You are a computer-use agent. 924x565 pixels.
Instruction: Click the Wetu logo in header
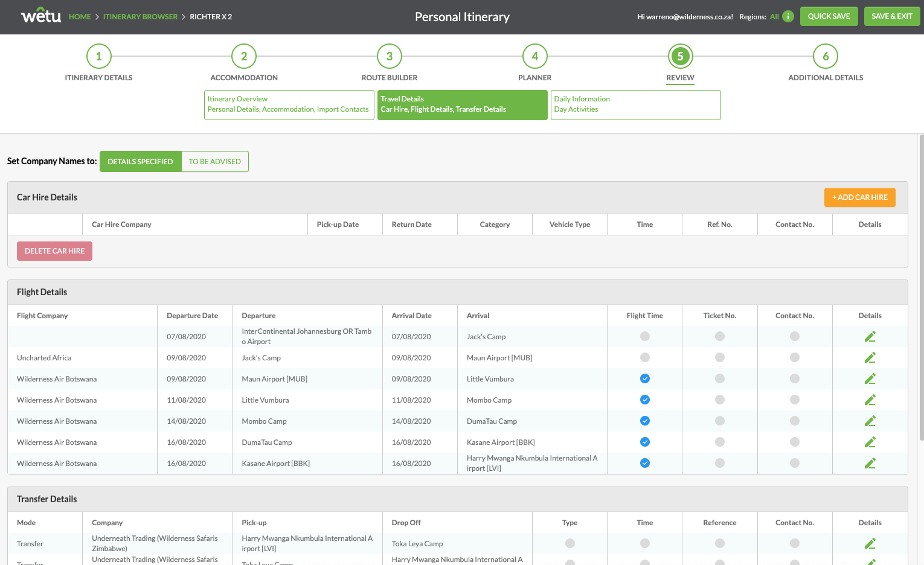pos(41,16)
